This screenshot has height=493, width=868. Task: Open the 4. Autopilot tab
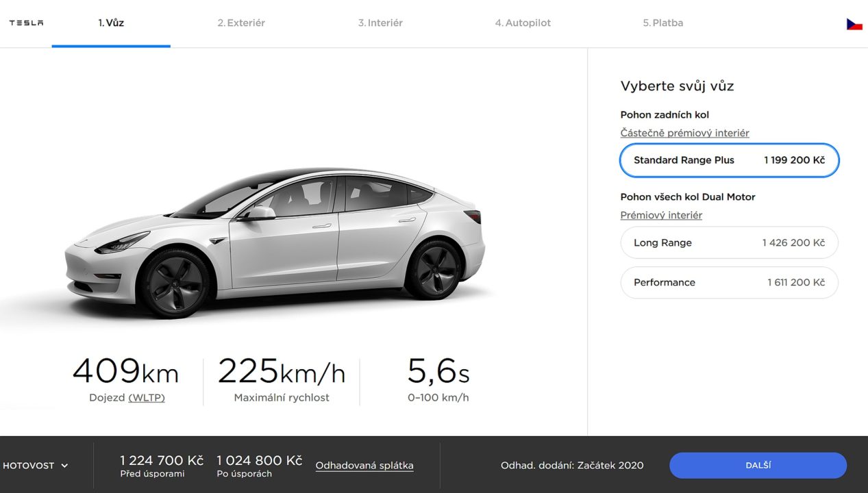tap(523, 23)
